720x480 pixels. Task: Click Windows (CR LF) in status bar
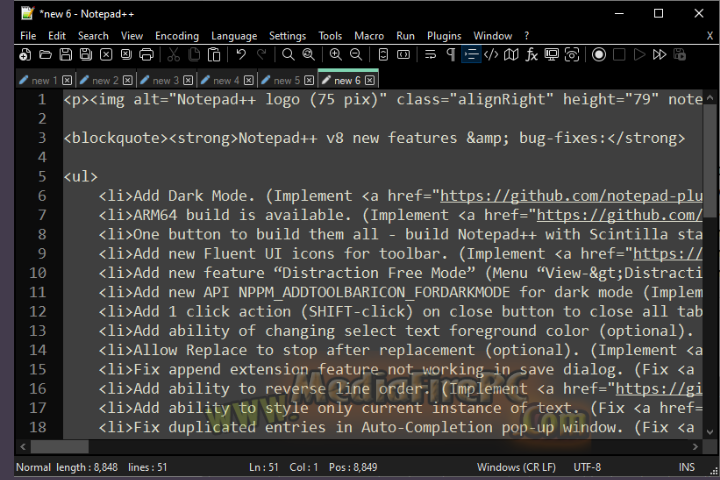516,467
